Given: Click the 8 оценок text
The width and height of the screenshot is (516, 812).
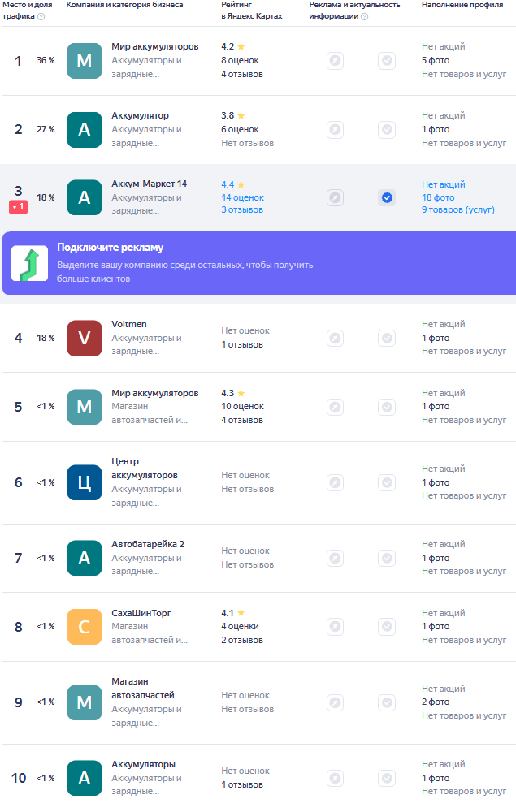Looking at the screenshot, I should (x=240, y=61).
